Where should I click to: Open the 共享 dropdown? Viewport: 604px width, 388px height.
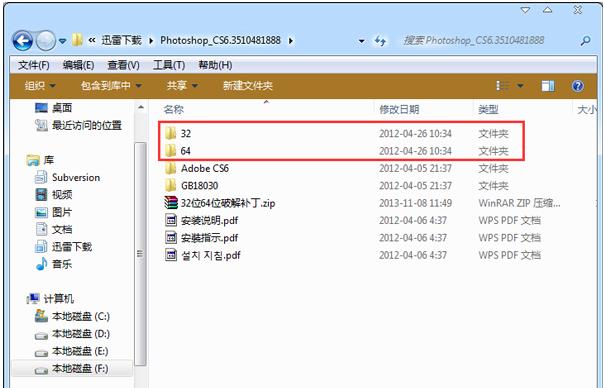click(182, 86)
